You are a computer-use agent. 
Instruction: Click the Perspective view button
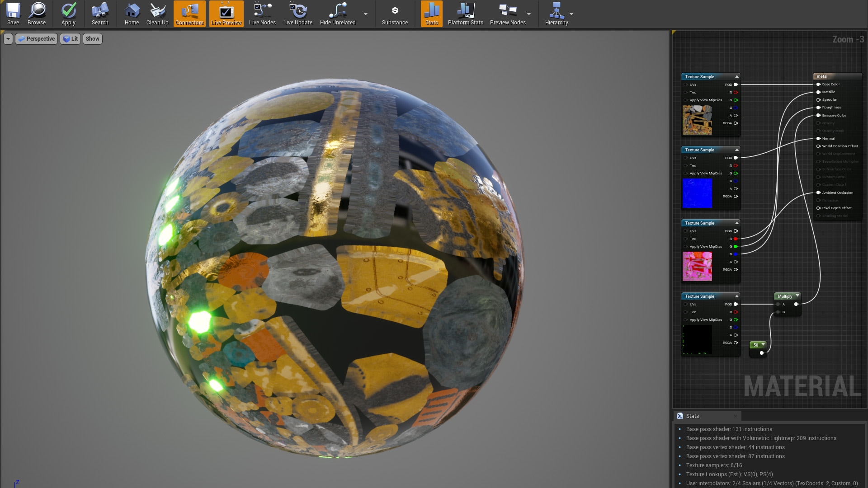[37, 39]
